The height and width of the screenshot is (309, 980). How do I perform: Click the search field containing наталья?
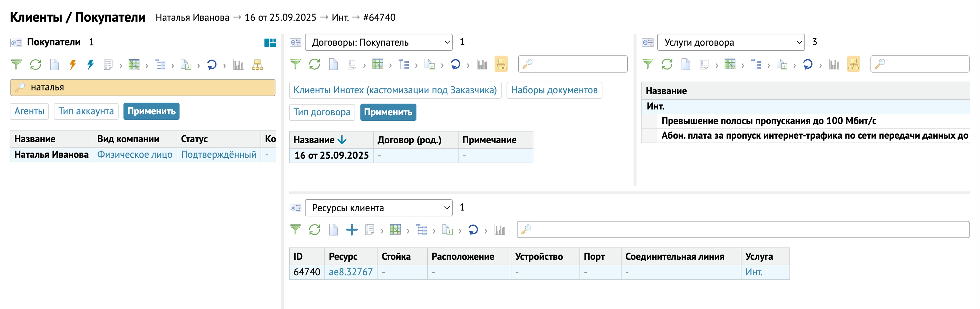click(148, 87)
